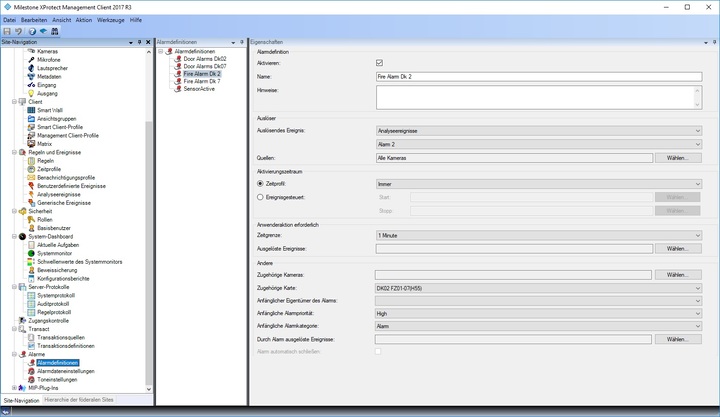The height and width of the screenshot is (417, 720).
Task: Collapse the Regeln und Ereignisse tree node
Action: point(14,152)
